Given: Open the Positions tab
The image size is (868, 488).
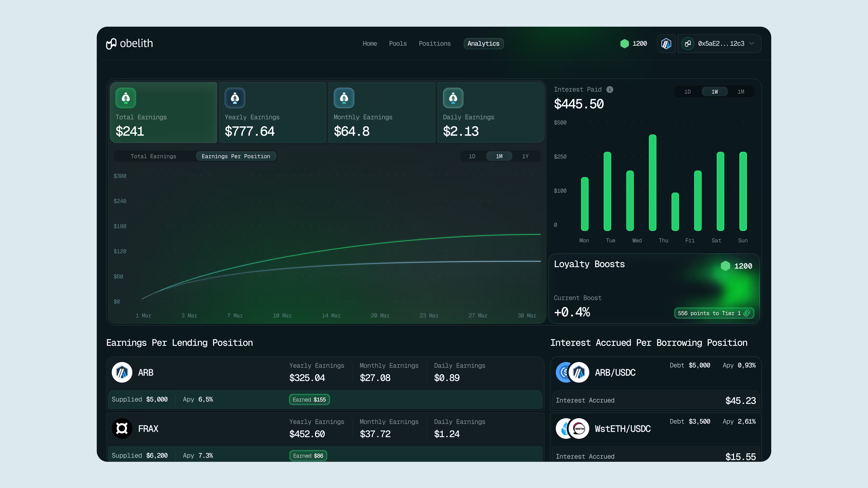Looking at the screenshot, I should 435,43.
